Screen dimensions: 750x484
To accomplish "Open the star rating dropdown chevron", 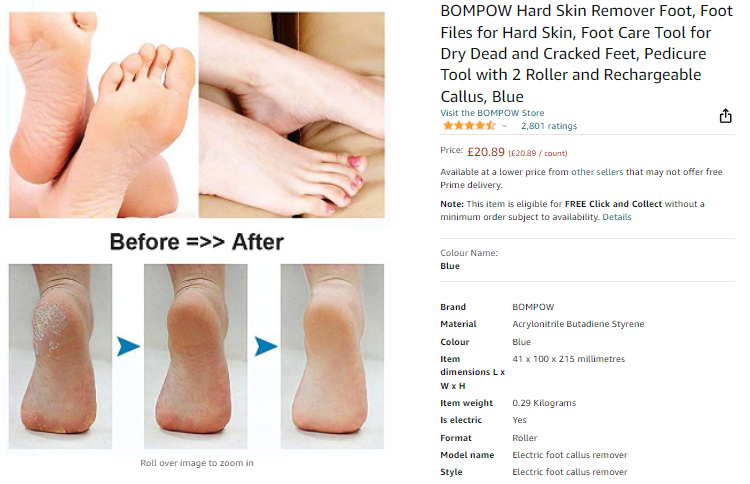I will pos(504,126).
